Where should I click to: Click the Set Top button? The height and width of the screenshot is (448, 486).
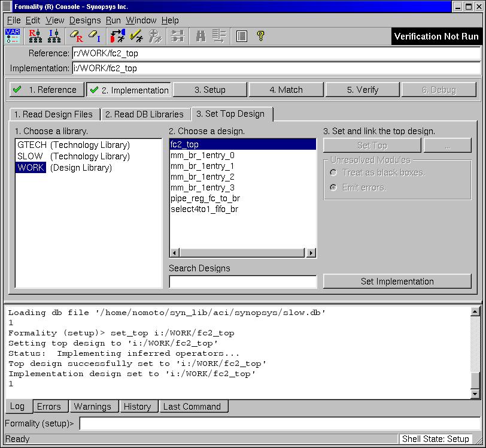(x=372, y=145)
